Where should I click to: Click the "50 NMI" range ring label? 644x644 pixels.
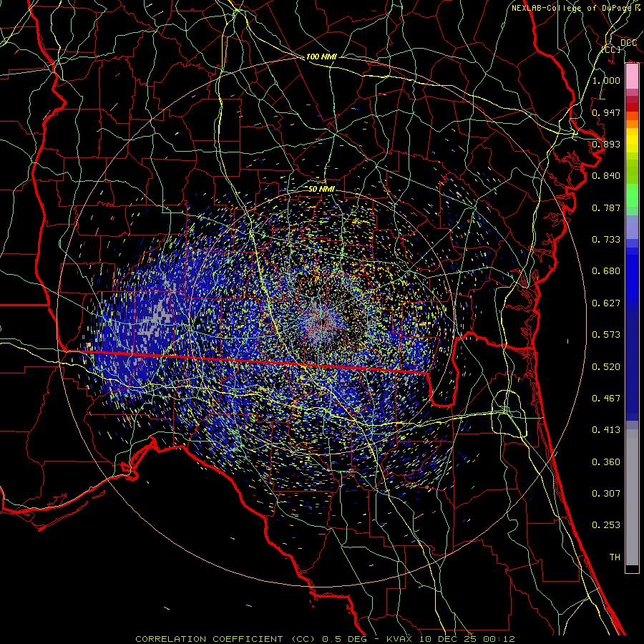[x=321, y=189]
